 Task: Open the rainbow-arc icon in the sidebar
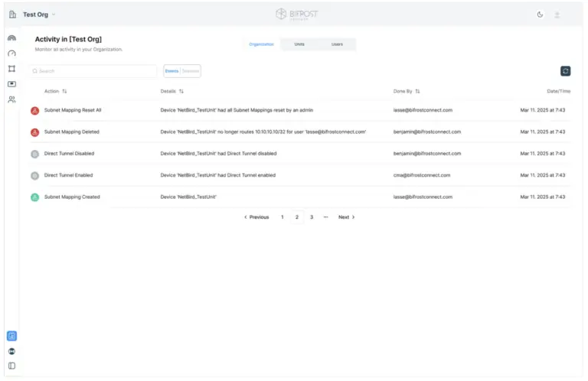(x=12, y=37)
